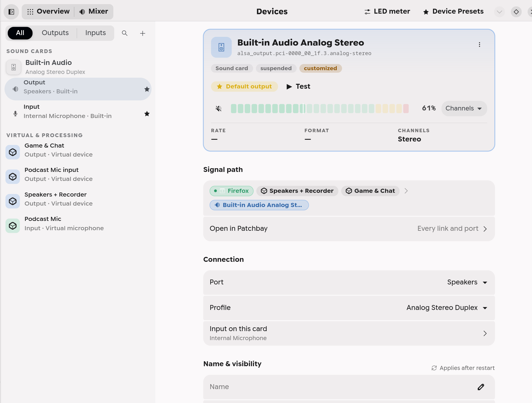Toggle default star on Output Speakers
The height and width of the screenshot is (403, 532).
(147, 89)
